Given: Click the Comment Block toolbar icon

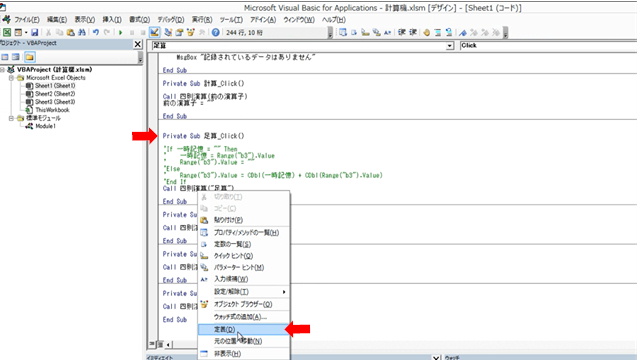Looking at the screenshot, I should click(438, 32).
